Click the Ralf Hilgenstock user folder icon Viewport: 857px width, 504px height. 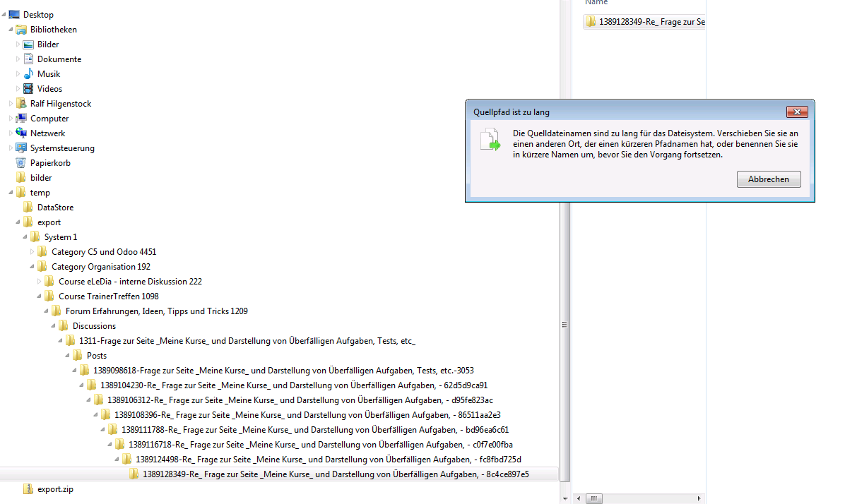click(21, 104)
